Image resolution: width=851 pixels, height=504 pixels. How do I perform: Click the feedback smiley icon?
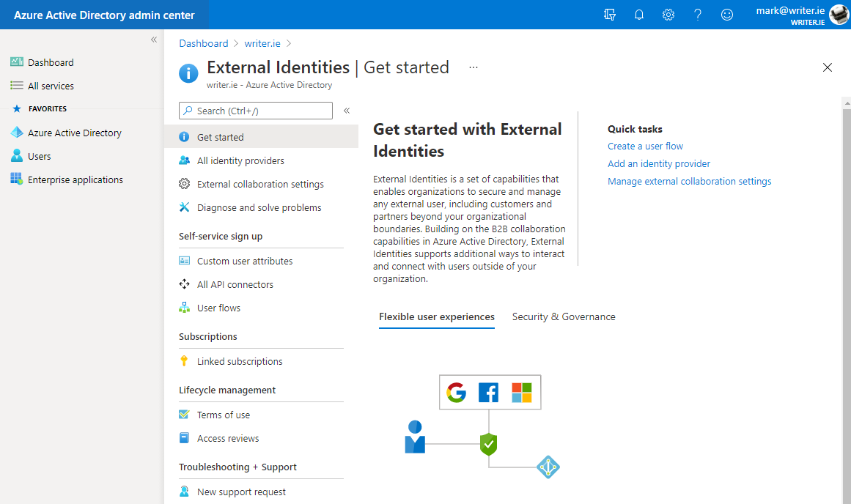[726, 15]
